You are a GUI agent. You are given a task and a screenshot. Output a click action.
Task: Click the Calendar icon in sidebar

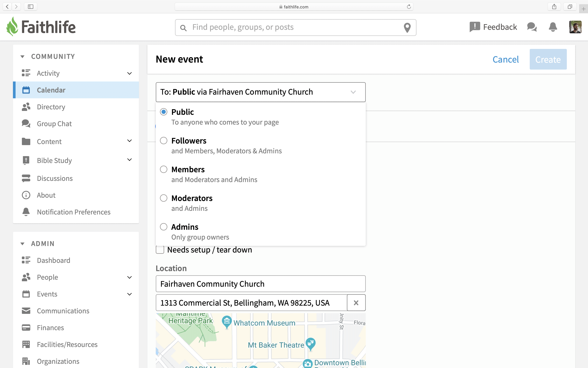pos(26,90)
